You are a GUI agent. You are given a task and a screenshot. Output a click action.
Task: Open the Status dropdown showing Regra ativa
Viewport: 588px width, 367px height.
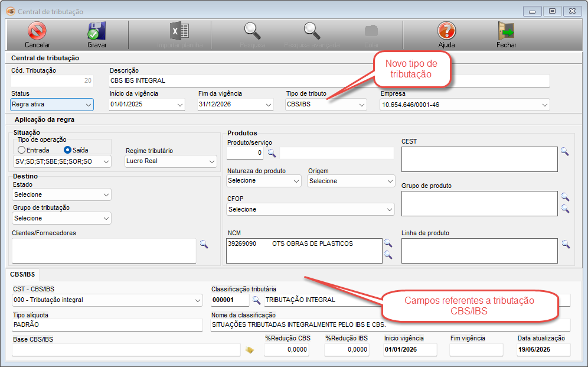point(52,105)
